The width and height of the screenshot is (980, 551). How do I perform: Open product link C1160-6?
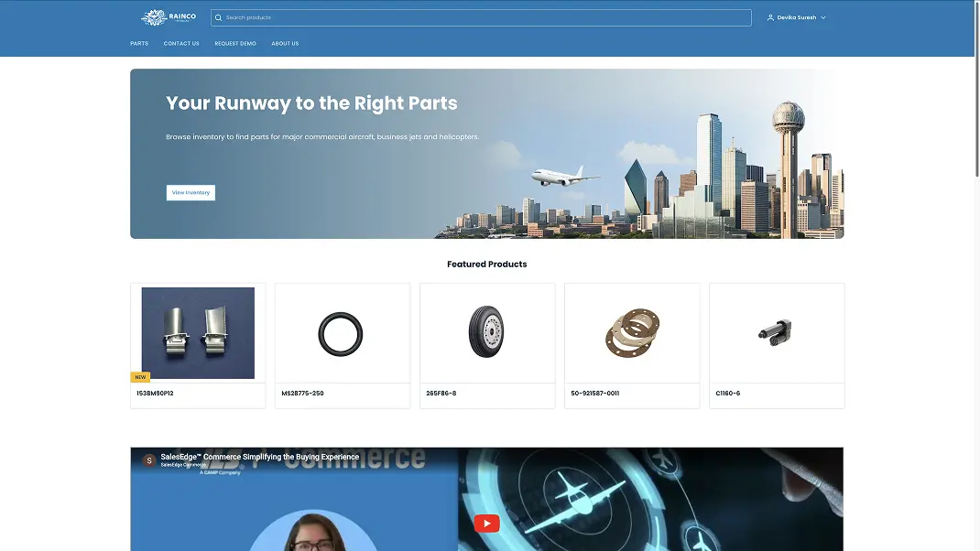tap(727, 394)
